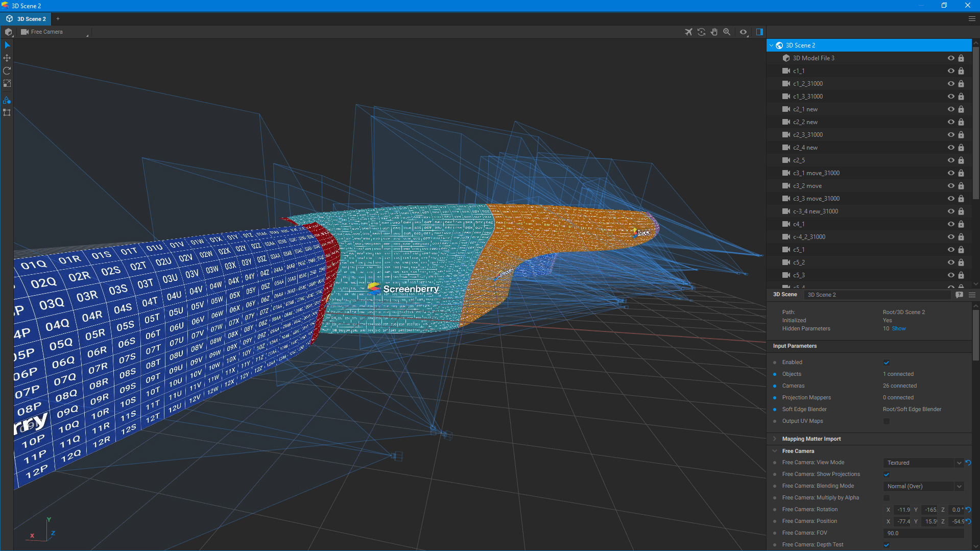The width and height of the screenshot is (980, 551).
Task: Activate the Fly navigation tool
Action: 688,32
